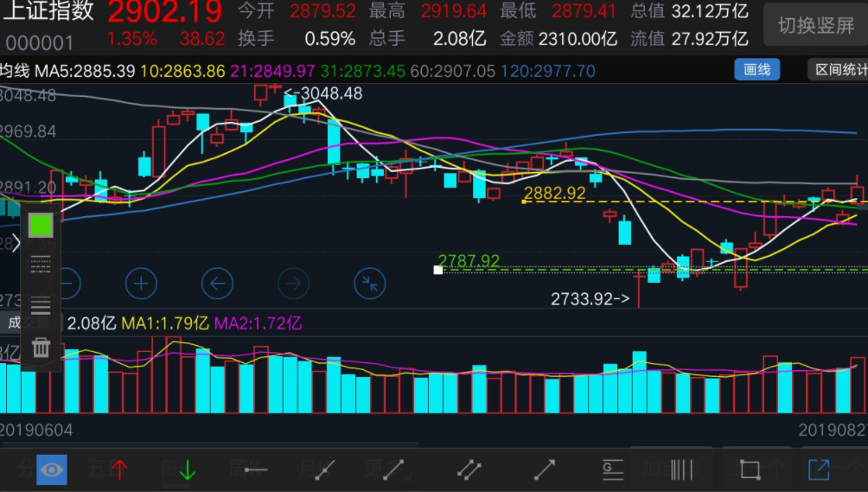Open the line style (dashed) options
The width and height of the screenshot is (868, 492).
(41, 265)
